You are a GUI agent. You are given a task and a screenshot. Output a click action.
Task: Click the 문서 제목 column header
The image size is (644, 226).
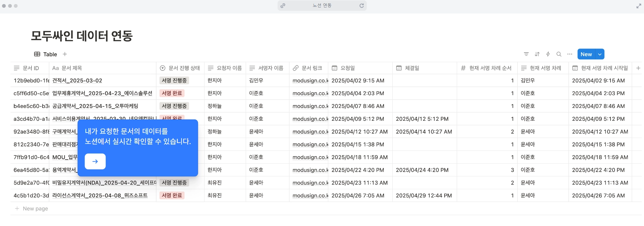point(102,68)
